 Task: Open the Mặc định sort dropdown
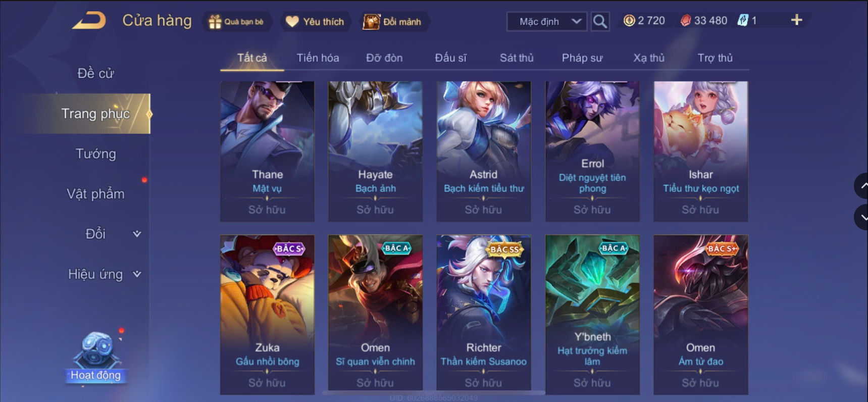coord(547,21)
